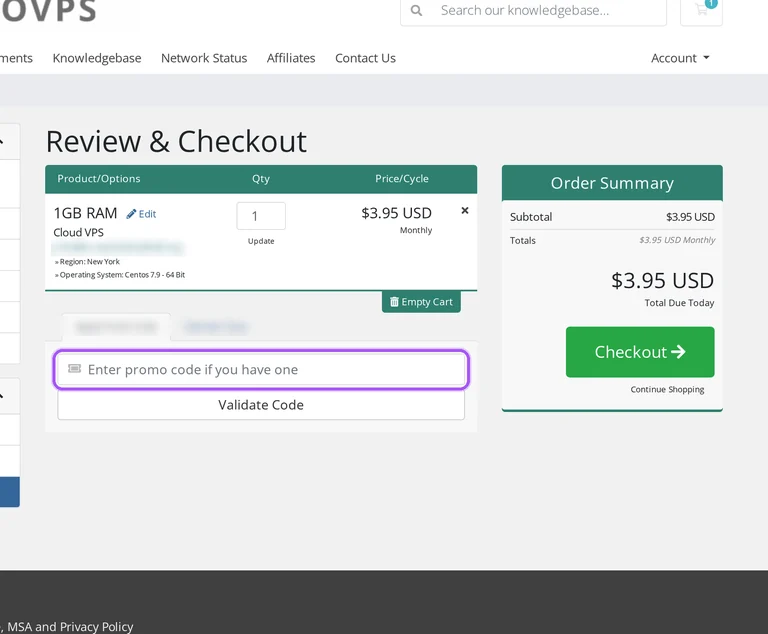Click the Subtotal label in Order Summary
This screenshot has height=634, width=768.
pos(531,217)
